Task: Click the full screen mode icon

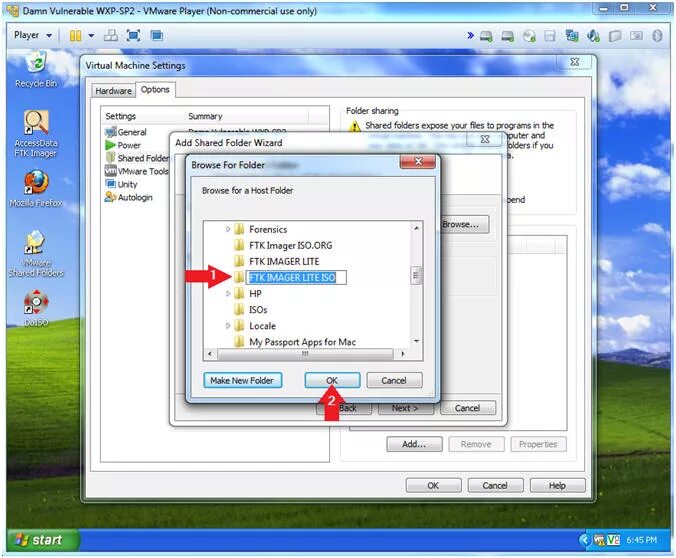Action: 134,35
